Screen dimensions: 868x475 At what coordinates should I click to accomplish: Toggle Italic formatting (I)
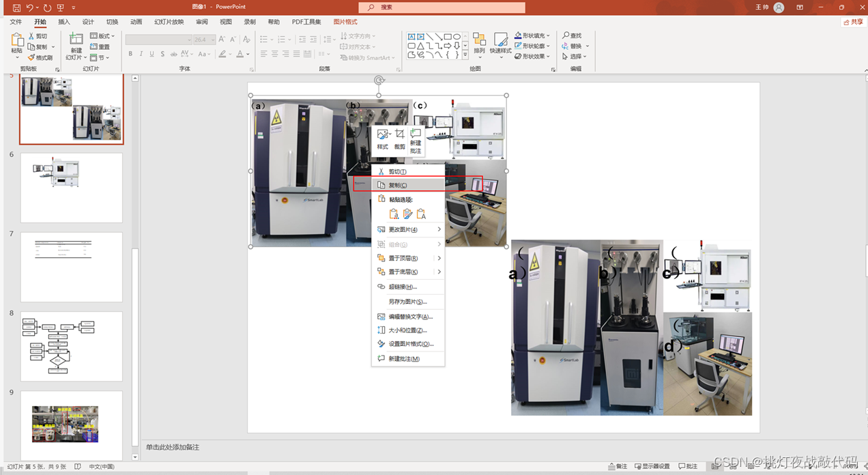coord(141,54)
